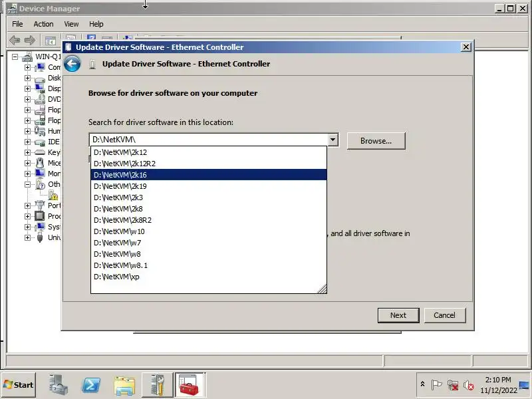Click the Action Center flag tray icon
This screenshot has height=399, width=532.
point(436,385)
